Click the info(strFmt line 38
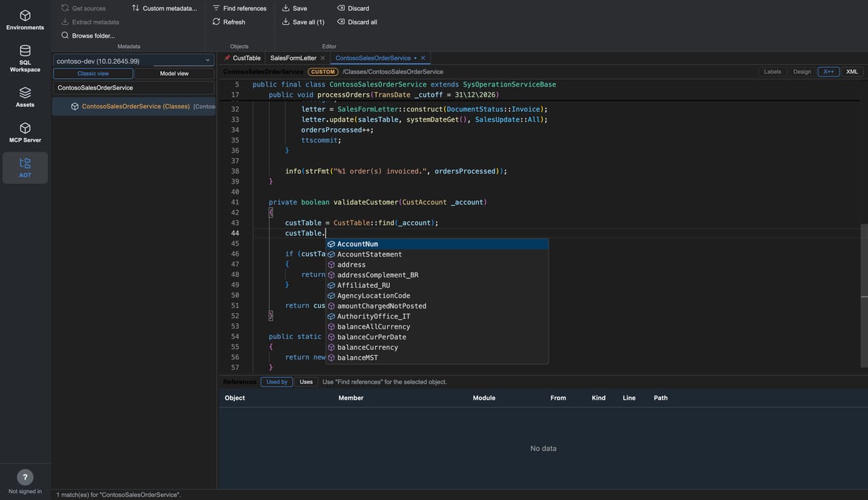Screen dimensions: 868x500 (x=396, y=171)
